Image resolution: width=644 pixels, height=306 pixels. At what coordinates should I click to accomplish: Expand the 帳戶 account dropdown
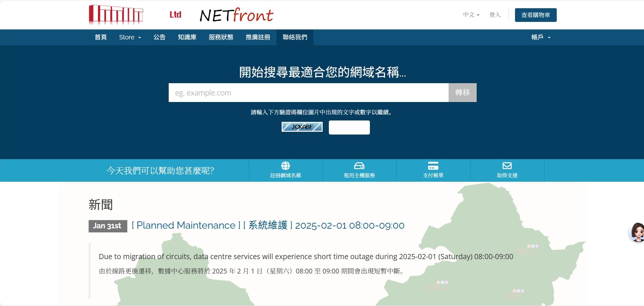point(541,37)
